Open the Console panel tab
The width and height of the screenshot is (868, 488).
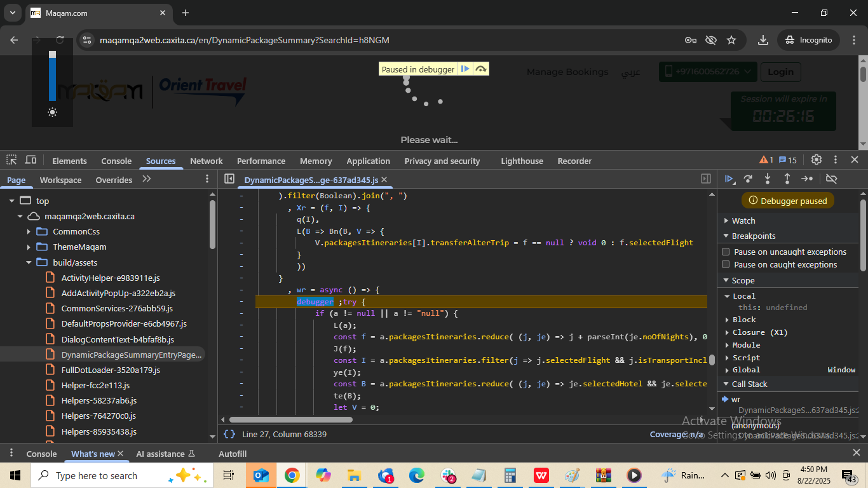(x=116, y=161)
